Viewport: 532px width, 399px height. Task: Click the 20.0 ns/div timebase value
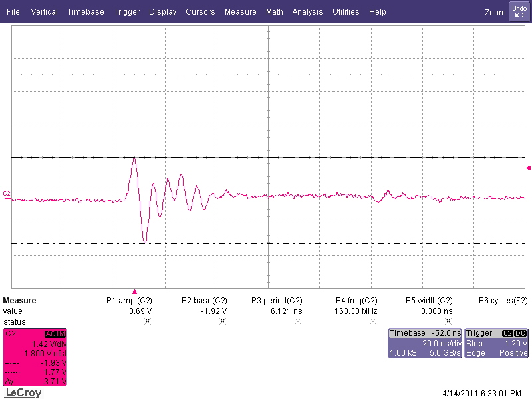pos(442,344)
